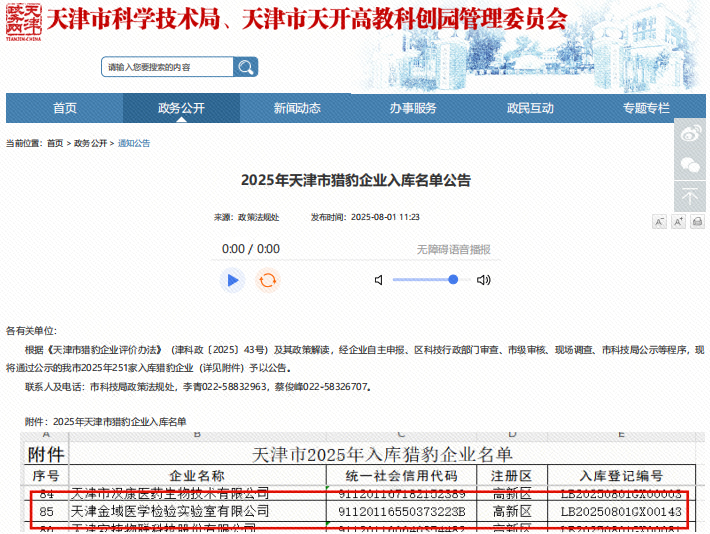This screenshot has width=710, height=534.
Task: Click the print page icon
Action: [x=697, y=221]
